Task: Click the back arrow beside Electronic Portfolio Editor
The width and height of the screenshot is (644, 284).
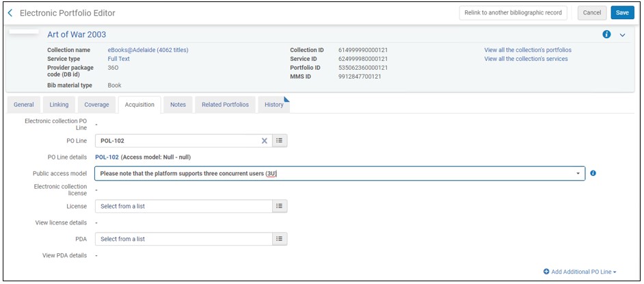Action: pos(10,13)
